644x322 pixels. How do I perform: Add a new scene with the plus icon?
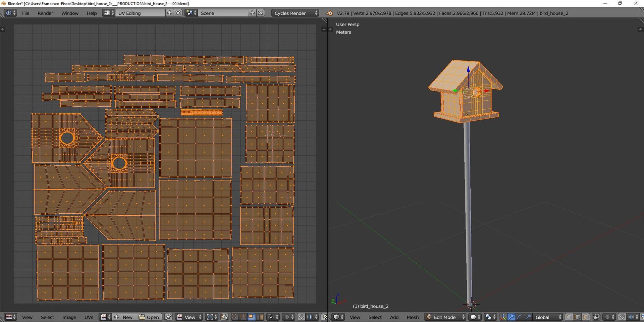(252, 13)
